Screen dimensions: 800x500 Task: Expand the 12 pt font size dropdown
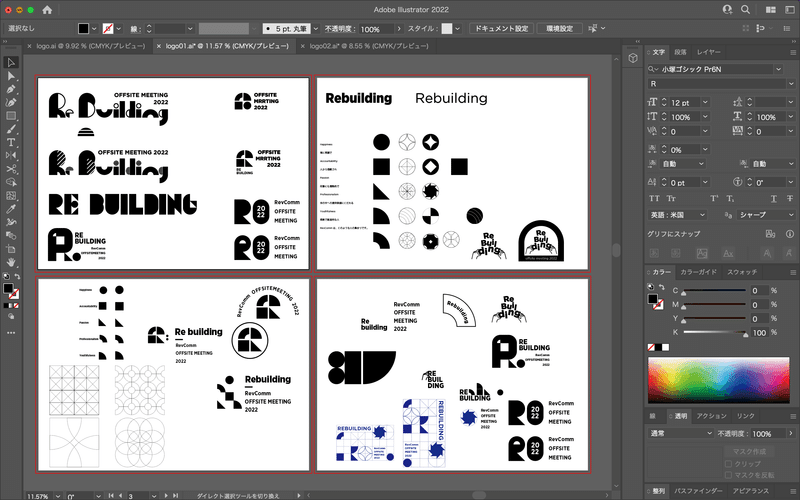[705, 103]
